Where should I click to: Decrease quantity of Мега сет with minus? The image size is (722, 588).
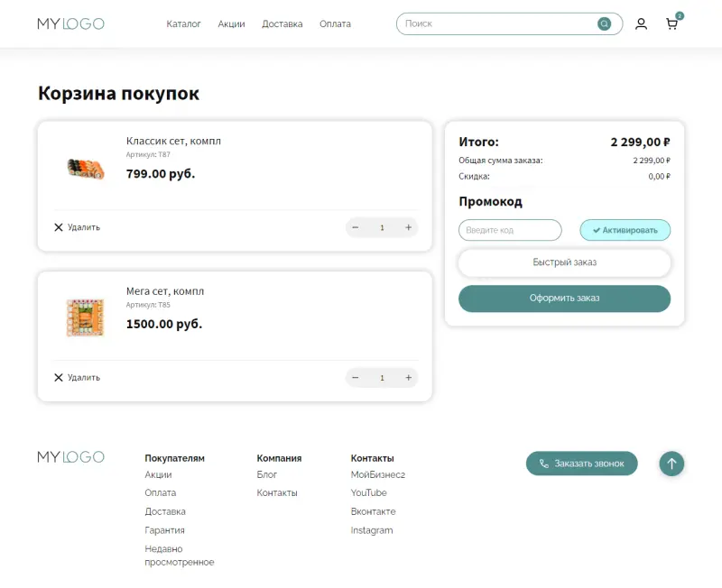click(x=356, y=377)
